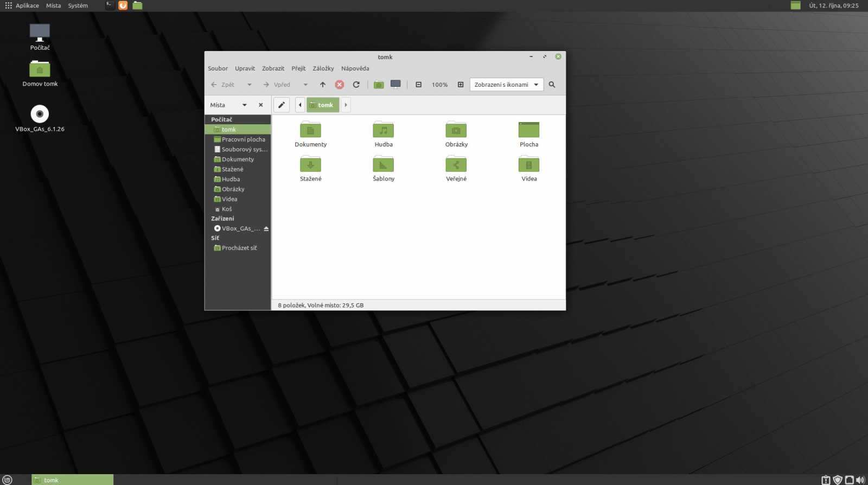Select Procházet síť in the sidebar
Screen dimensions: 868x485
click(238, 248)
